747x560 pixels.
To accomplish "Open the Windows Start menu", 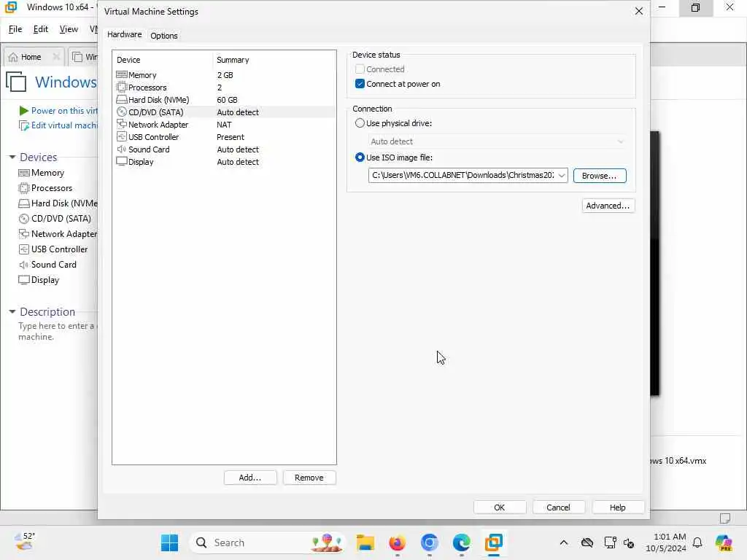I will [169, 542].
